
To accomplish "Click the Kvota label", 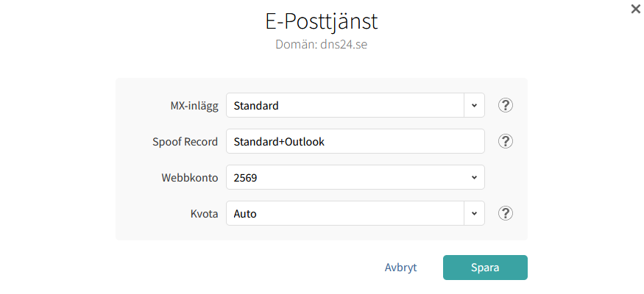I will click(x=204, y=214).
